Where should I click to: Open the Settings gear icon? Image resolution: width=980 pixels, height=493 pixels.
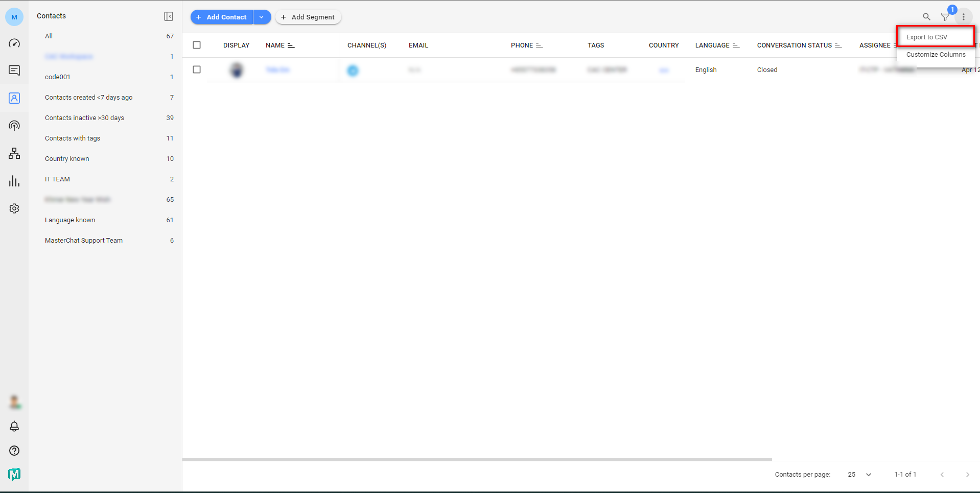pos(14,208)
